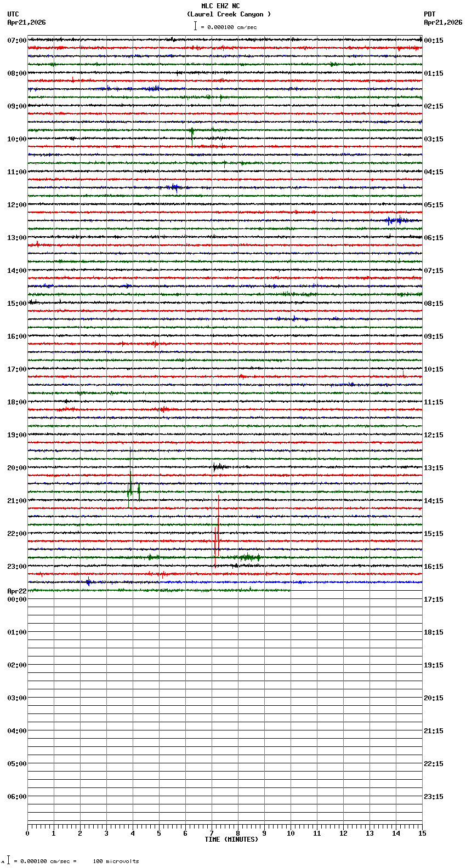
Task: Click the '09:00' UTC time label
Action: [16, 106]
